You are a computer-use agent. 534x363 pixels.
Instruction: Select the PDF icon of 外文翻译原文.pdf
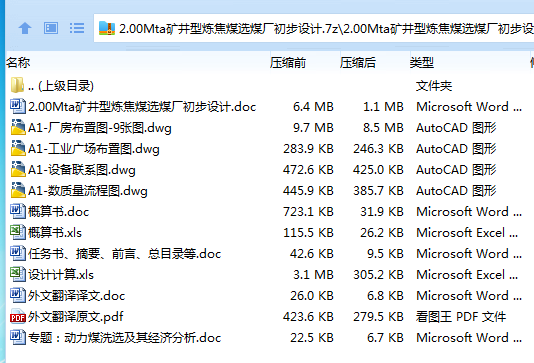pos(18,317)
